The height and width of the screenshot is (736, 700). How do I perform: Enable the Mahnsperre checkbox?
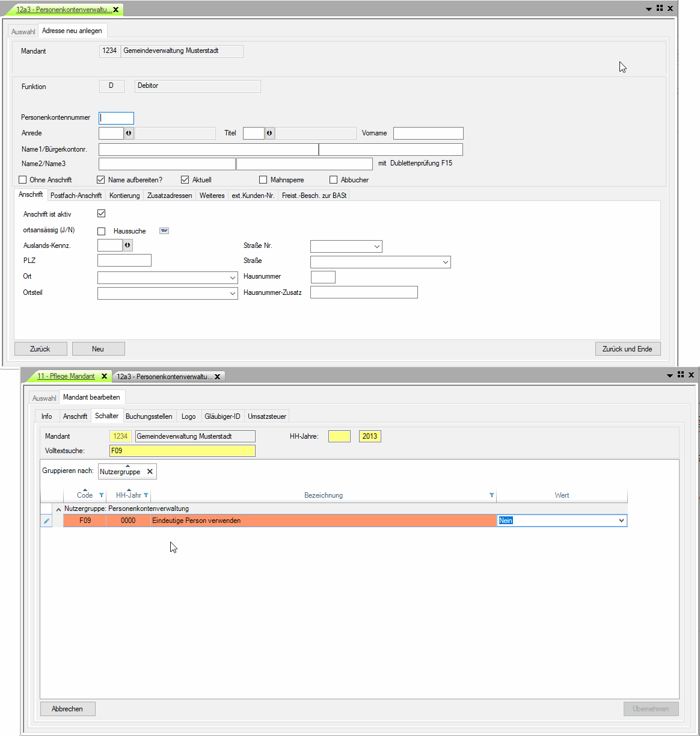[x=263, y=180]
